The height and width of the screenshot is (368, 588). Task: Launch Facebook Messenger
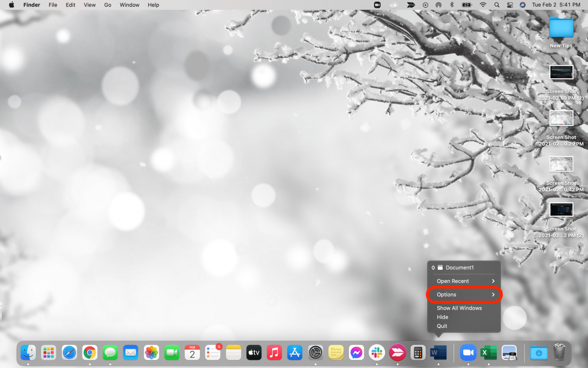(x=356, y=353)
